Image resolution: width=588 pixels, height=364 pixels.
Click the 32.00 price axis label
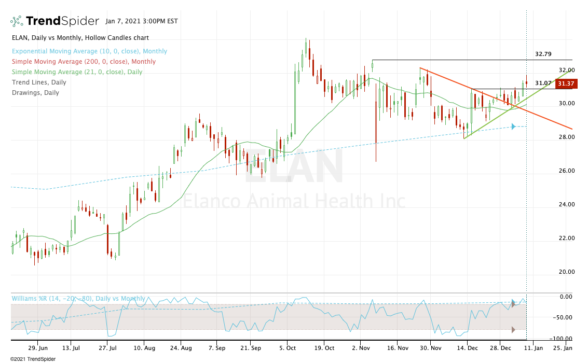tap(567, 70)
